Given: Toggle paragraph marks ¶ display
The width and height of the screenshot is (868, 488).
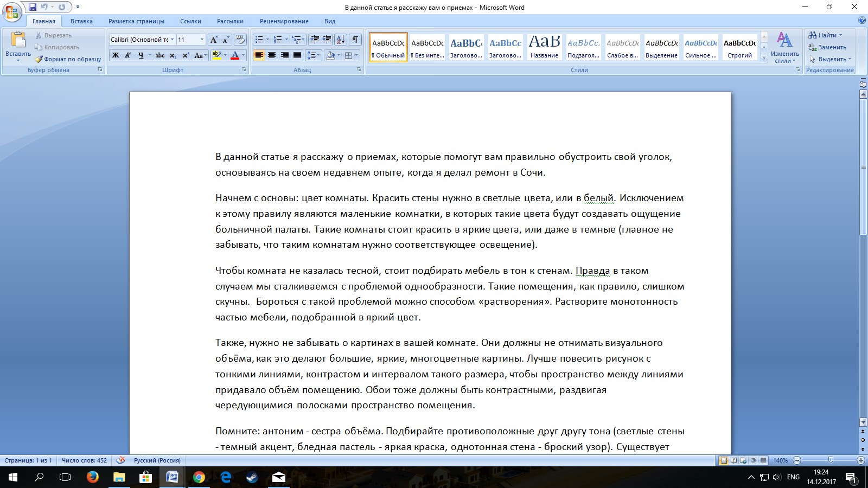Looking at the screenshot, I should [355, 40].
